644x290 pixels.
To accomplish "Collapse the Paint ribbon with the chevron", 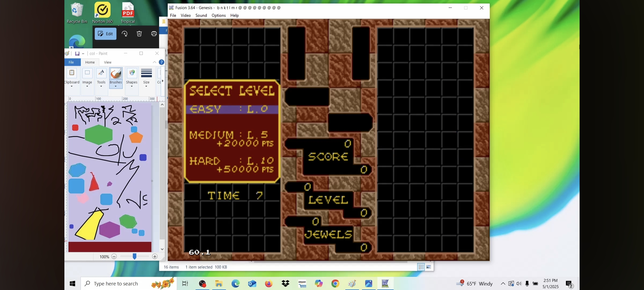I will point(155,62).
